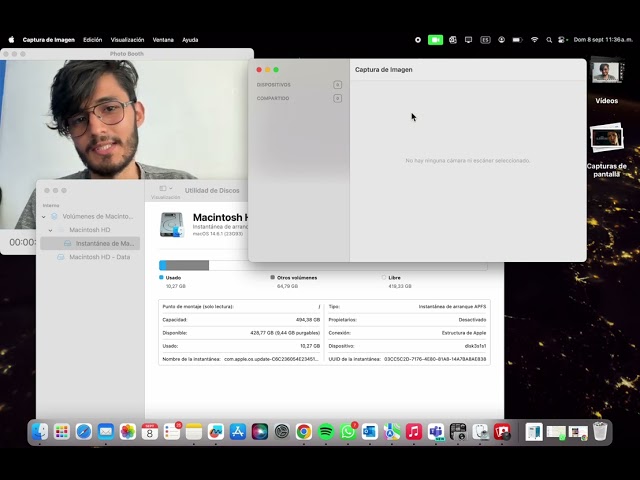This screenshot has height=480, width=640.
Task: Launch Google Chrome from the Dock
Action: 304,432
